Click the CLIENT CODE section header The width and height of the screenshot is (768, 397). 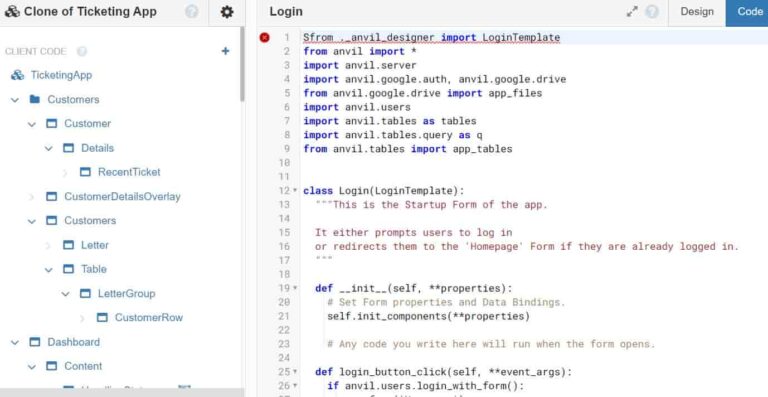35,51
